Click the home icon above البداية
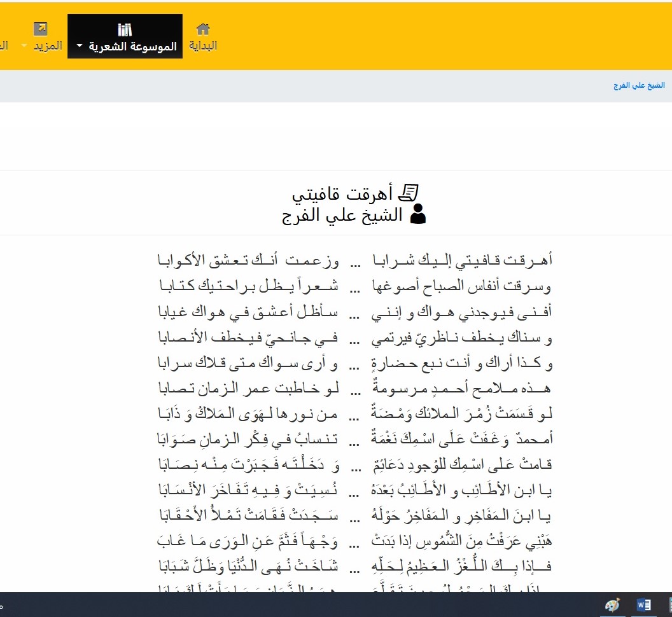 click(203, 29)
